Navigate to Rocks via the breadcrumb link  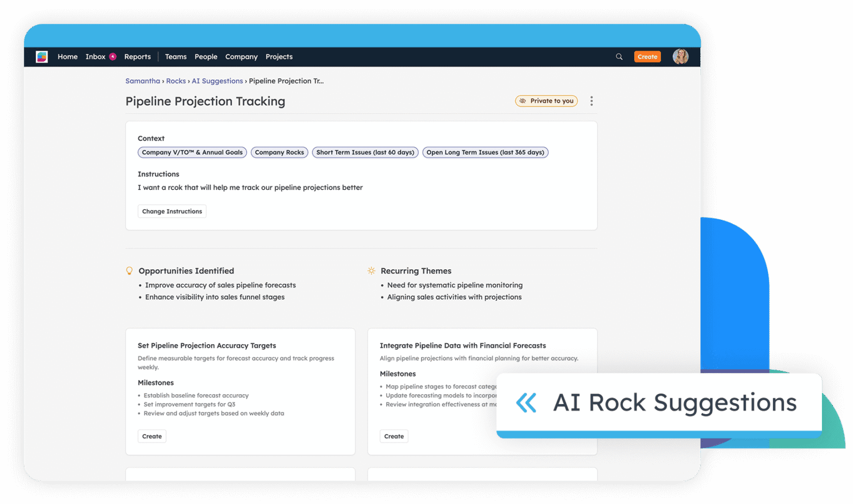(x=176, y=80)
